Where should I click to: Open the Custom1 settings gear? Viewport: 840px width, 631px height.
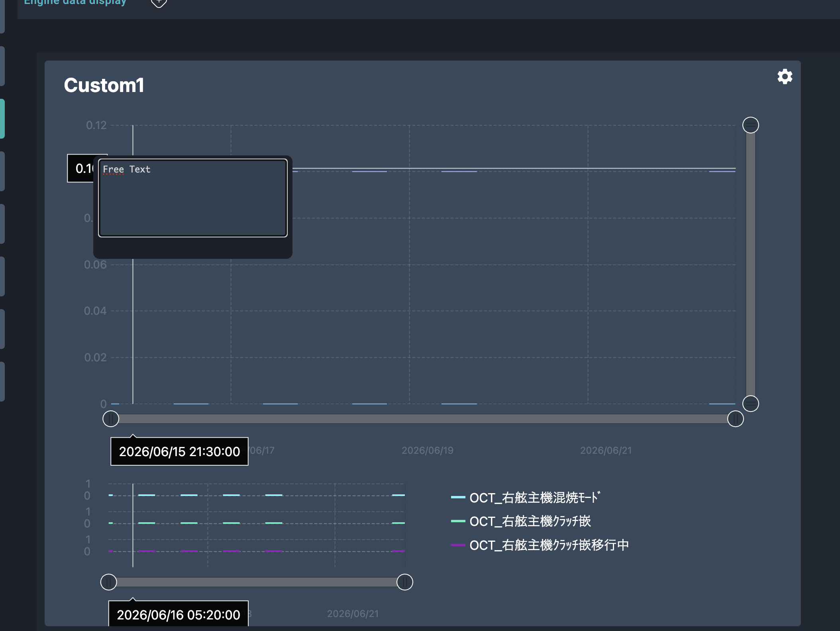click(x=785, y=76)
